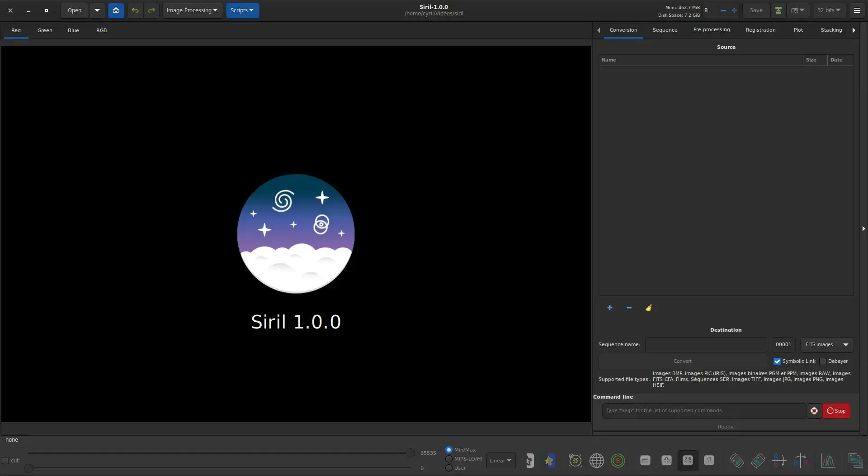Uncheck Symbolic Link

tap(777, 362)
